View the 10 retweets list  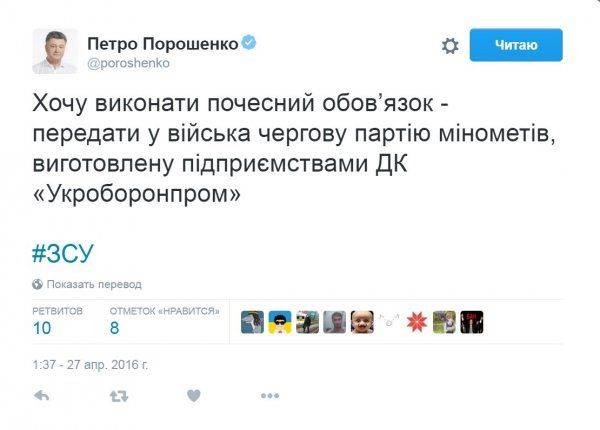(42, 326)
